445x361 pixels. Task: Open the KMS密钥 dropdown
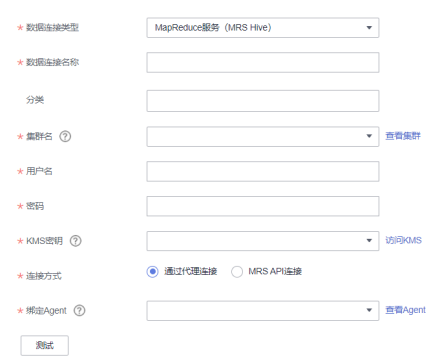pyautogui.click(x=263, y=241)
